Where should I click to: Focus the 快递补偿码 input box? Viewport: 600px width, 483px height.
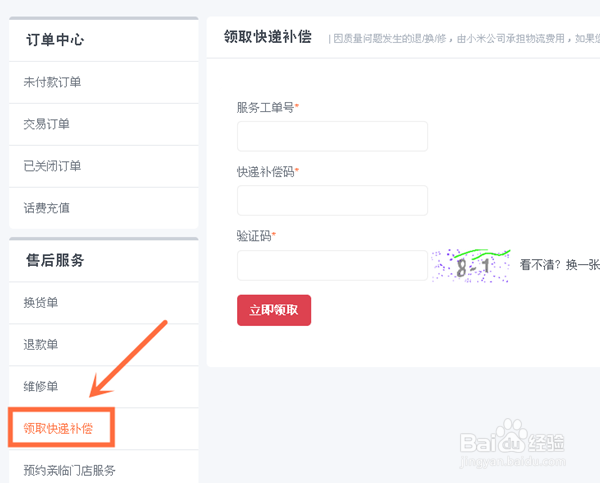pos(332,201)
